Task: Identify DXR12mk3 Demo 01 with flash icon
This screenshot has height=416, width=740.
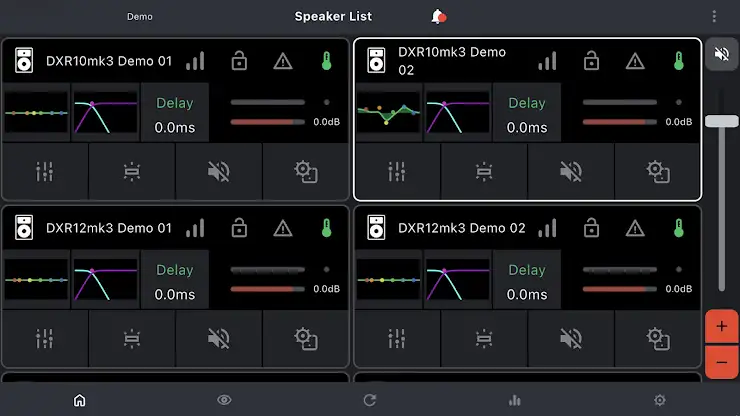Action: coord(132,339)
